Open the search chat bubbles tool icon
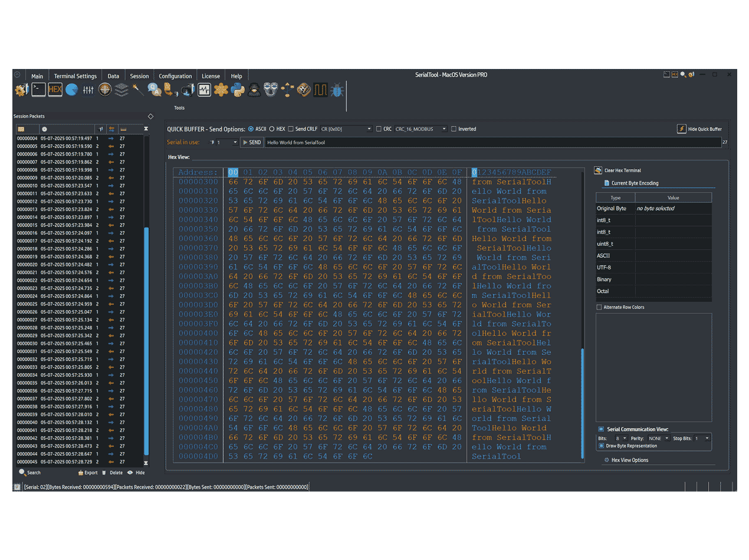 point(155,90)
